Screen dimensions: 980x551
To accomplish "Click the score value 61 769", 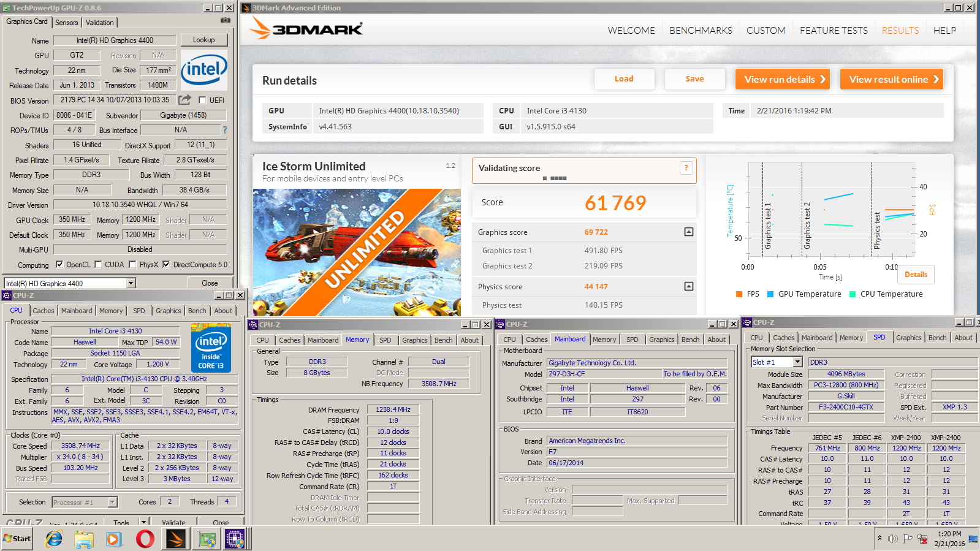I will 615,203.
